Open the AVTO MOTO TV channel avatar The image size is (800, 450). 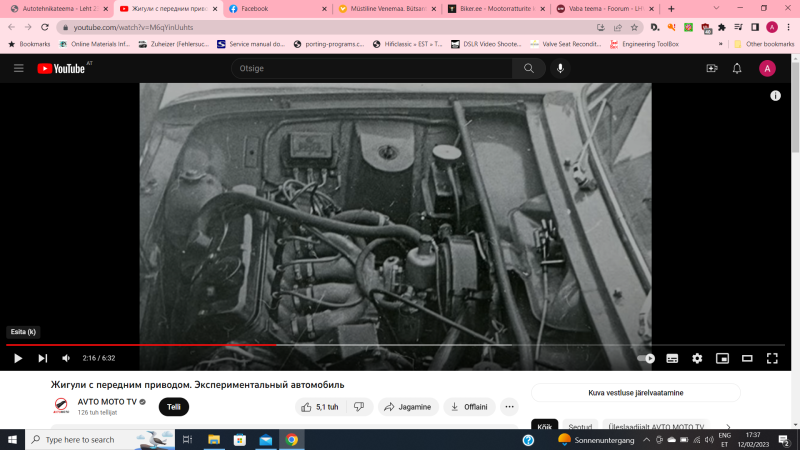click(x=61, y=406)
